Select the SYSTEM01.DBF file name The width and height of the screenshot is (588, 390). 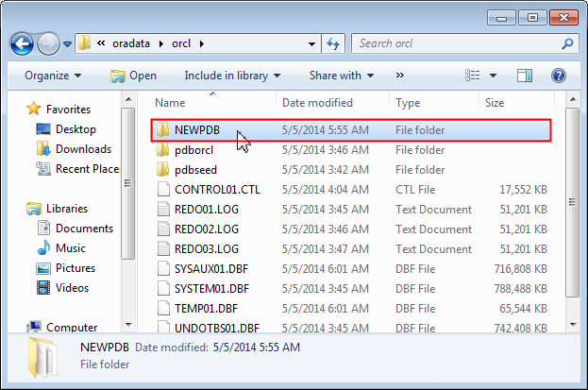[x=211, y=289]
